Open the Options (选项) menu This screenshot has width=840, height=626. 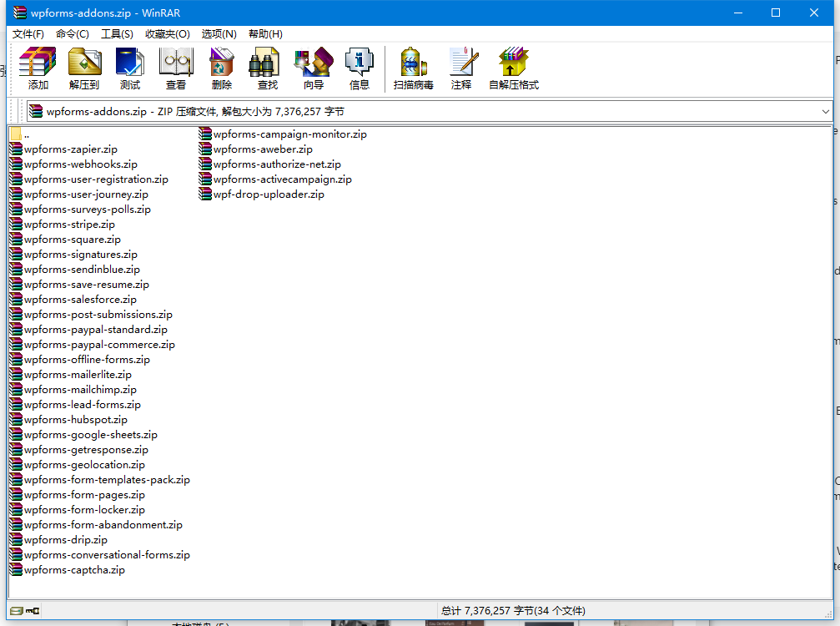(219, 33)
